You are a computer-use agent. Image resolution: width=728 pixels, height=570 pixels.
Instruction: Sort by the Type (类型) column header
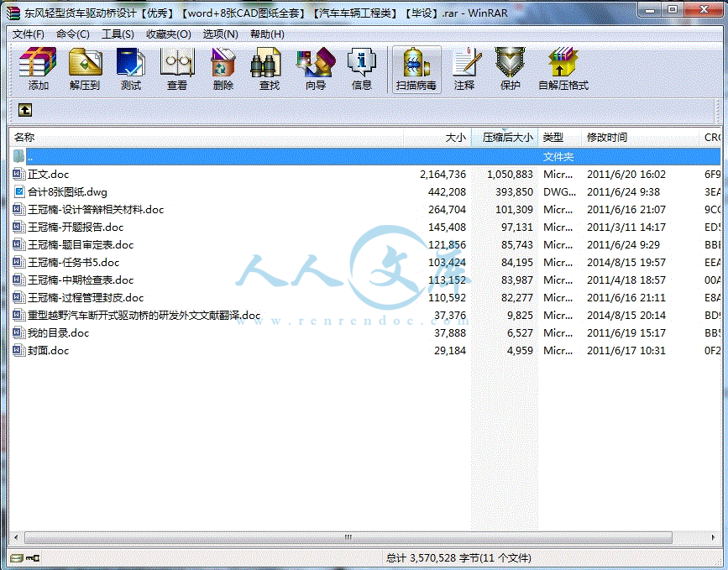pyautogui.click(x=559, y=138)
